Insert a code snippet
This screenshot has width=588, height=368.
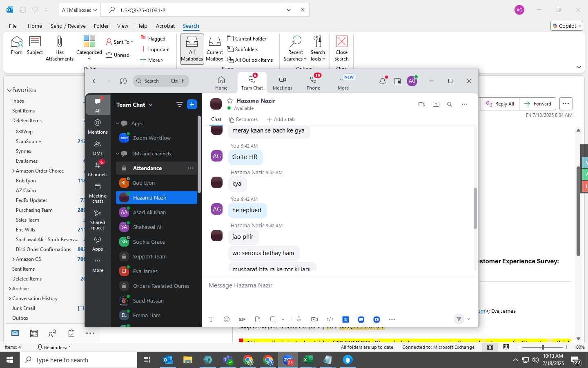330,319
